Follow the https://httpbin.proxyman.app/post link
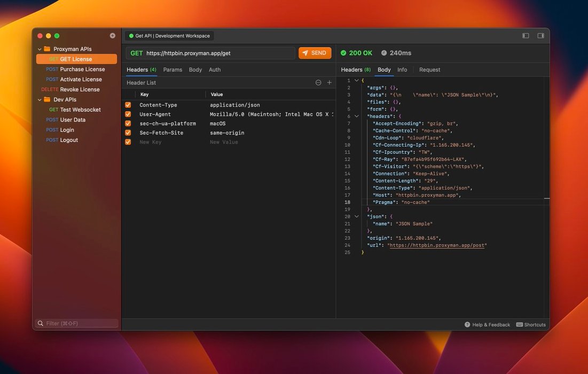This screenshot has width=588, height=374. point(437,245)
